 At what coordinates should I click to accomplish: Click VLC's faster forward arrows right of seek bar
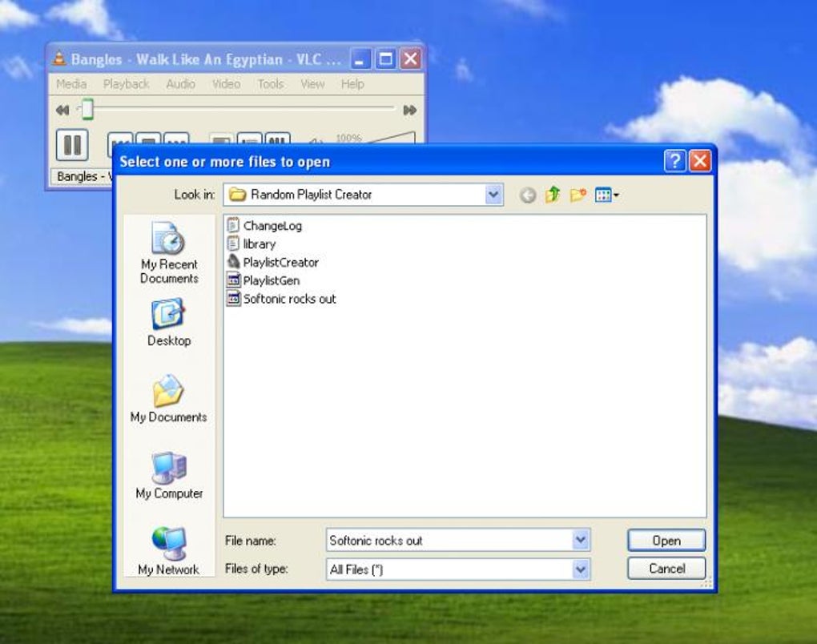(410, 110)
